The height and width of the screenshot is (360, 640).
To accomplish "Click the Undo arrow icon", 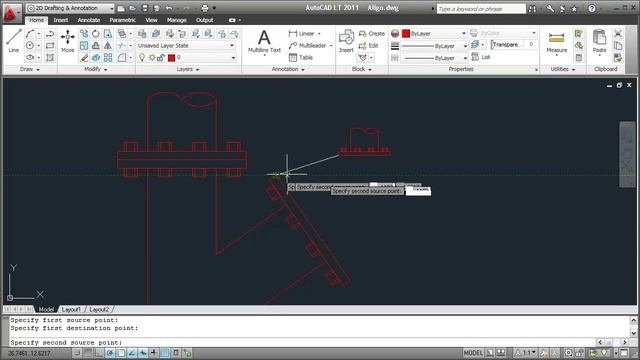I will 169,8.
